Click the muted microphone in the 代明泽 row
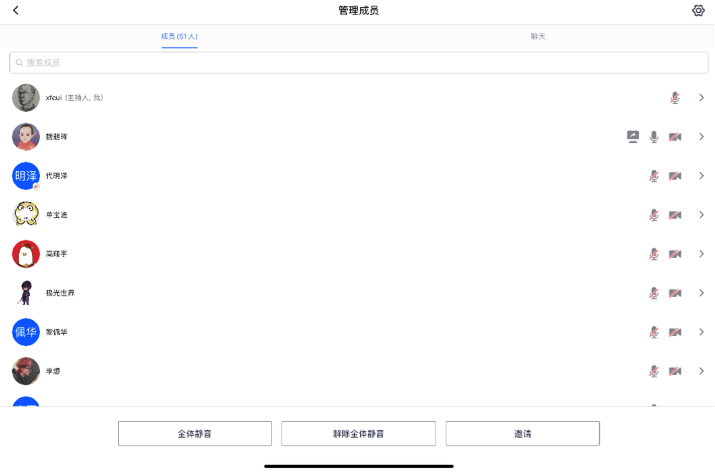Viewport: 715px width, 472px height. click(x=654, y=176)
